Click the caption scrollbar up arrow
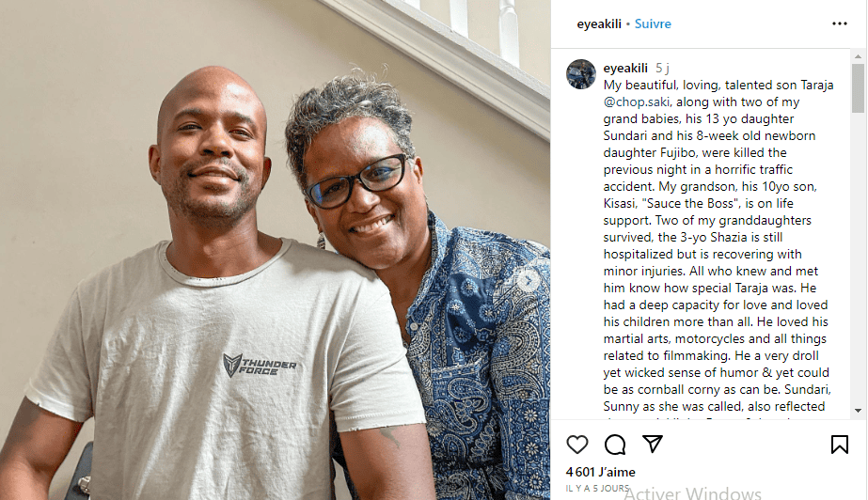This screenshot has height=500, width=868. (x=858, y=56)
